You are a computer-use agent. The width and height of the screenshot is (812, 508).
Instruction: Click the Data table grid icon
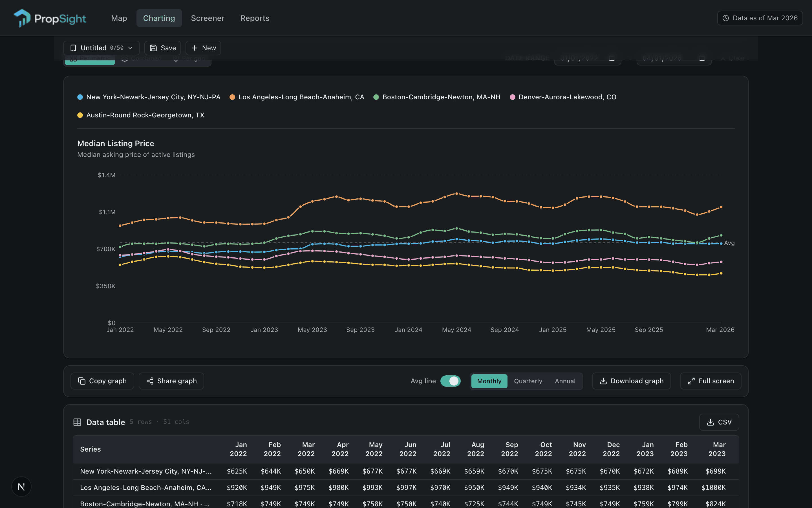(x=77, y=422)
